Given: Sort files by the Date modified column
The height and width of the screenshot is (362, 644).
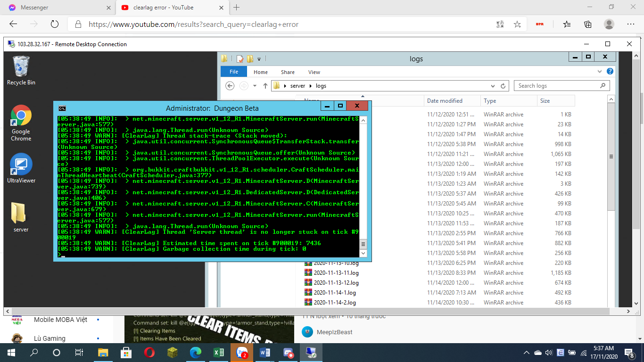Looking at the screenshot, I should [453, 101].
